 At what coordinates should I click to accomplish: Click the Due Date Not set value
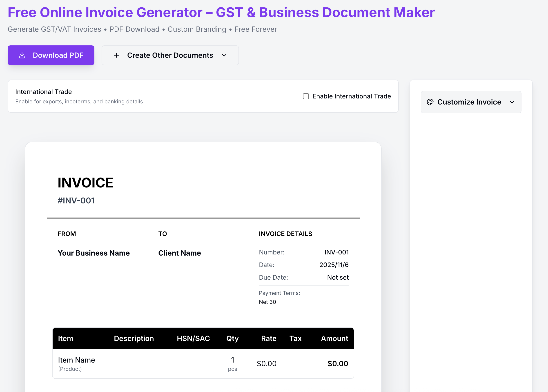pos(337,277)
